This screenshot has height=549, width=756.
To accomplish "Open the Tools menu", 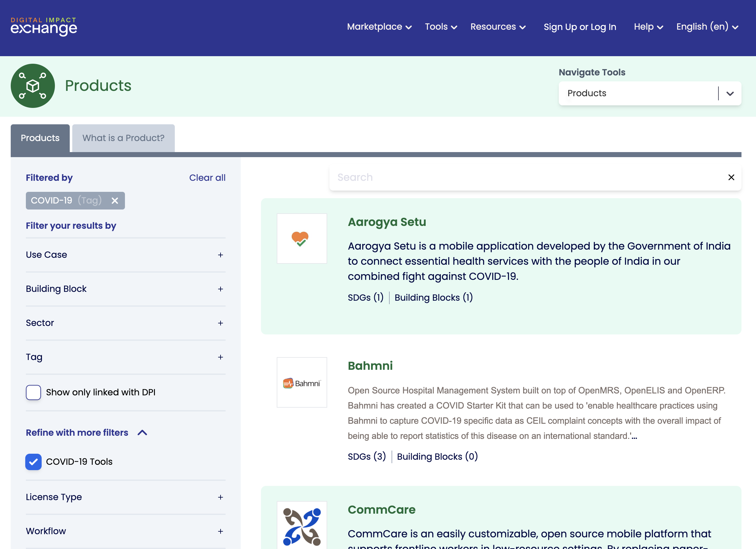I will click(x=441, y=27).
